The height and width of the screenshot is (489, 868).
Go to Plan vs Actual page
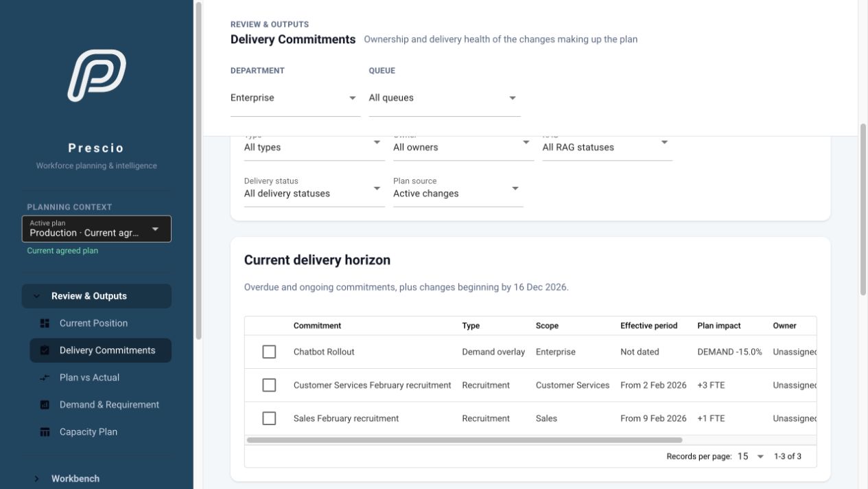click(x=100, y=378)
